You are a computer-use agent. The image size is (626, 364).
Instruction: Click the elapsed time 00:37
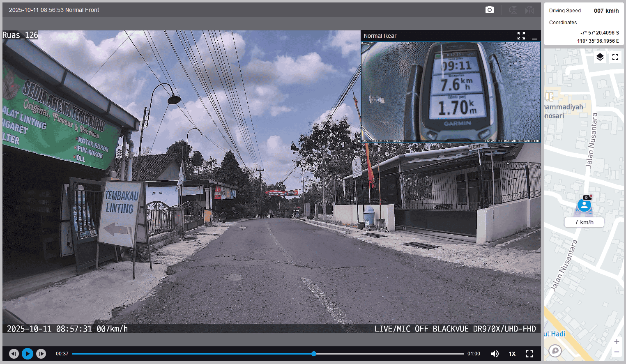tap(62, 354)
